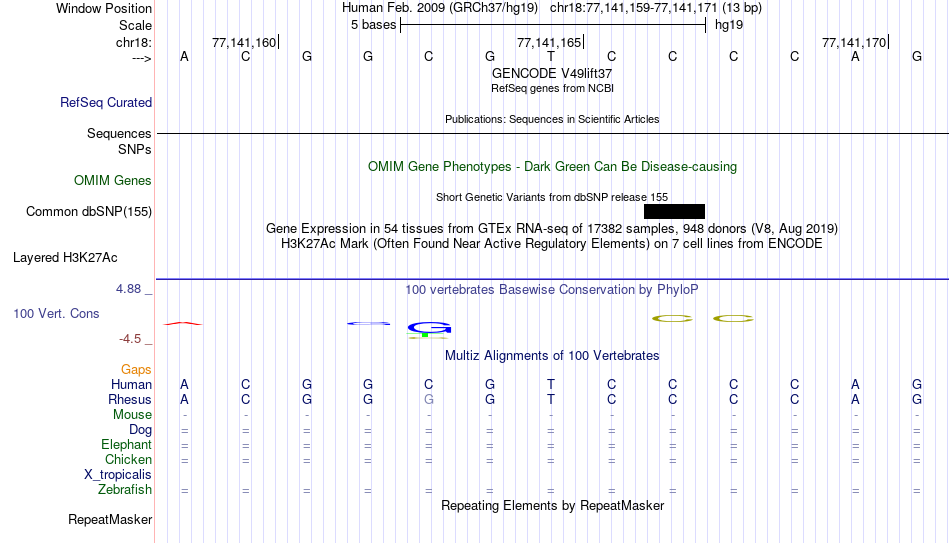The height and width of the screenshot is (543, 950).
Task: Click the RepeatMasker track label
Action: click(x=110, y=519)
